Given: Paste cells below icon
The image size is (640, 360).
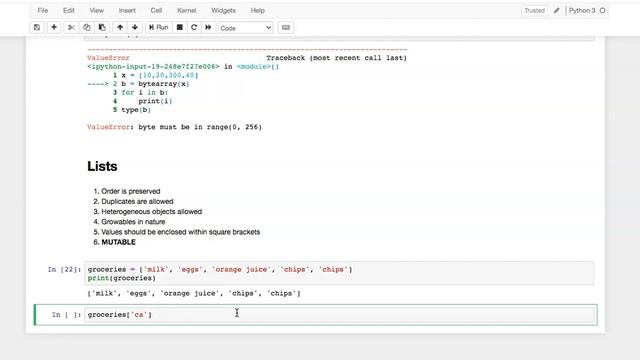Looking at the screenshot, I should pos(102,27).
